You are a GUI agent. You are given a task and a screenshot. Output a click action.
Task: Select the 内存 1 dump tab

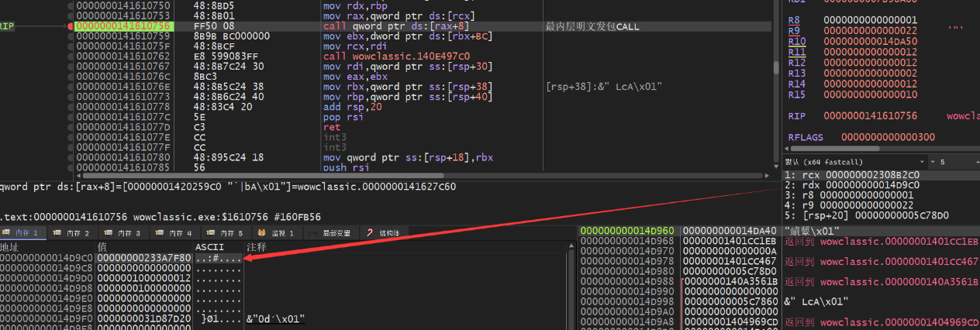tap(24, 232)
